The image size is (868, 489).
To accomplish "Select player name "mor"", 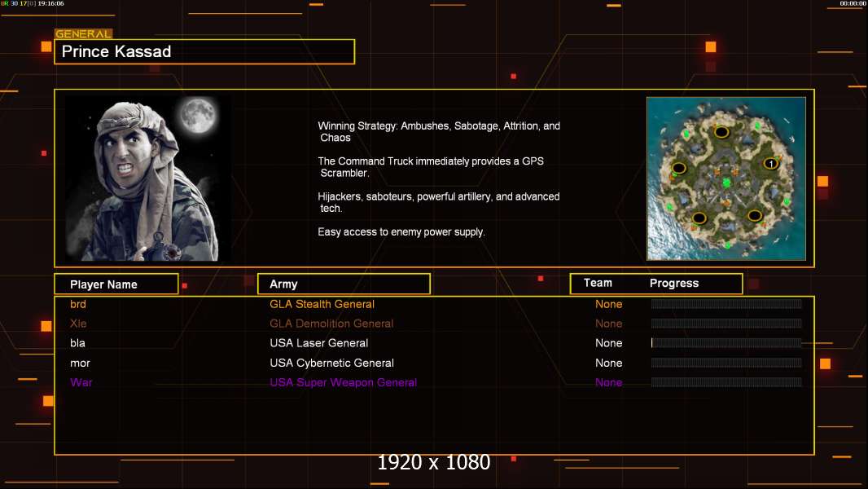I will click(x=80, y=363).
